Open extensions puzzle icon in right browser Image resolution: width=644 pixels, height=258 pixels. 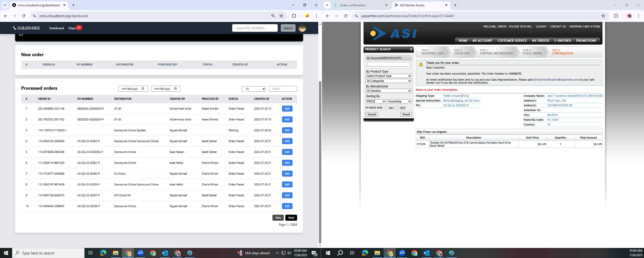(616, 16)
